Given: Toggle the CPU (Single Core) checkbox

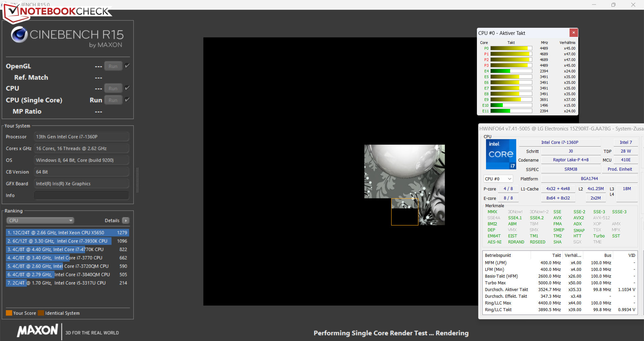Looking at the screenshot, I should point(127,100).
